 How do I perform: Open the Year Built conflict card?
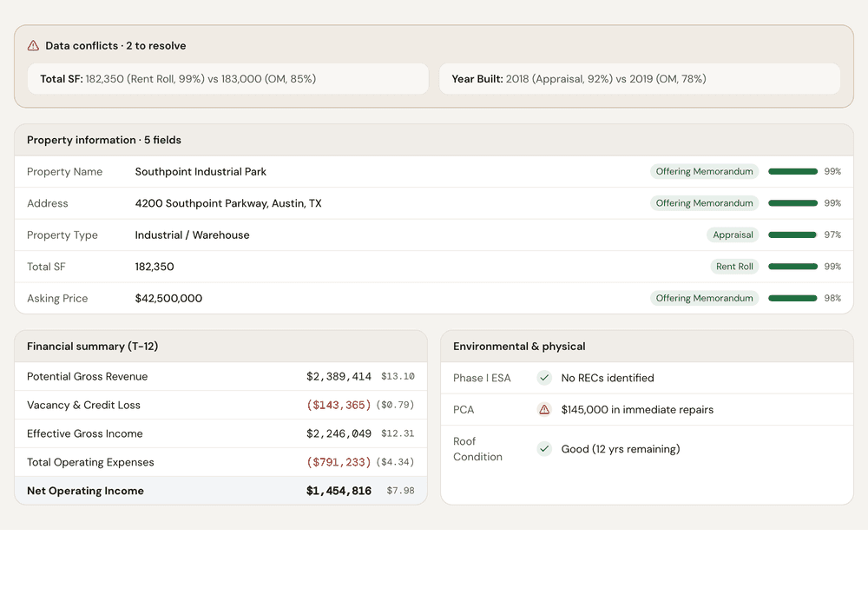(640, 79)
